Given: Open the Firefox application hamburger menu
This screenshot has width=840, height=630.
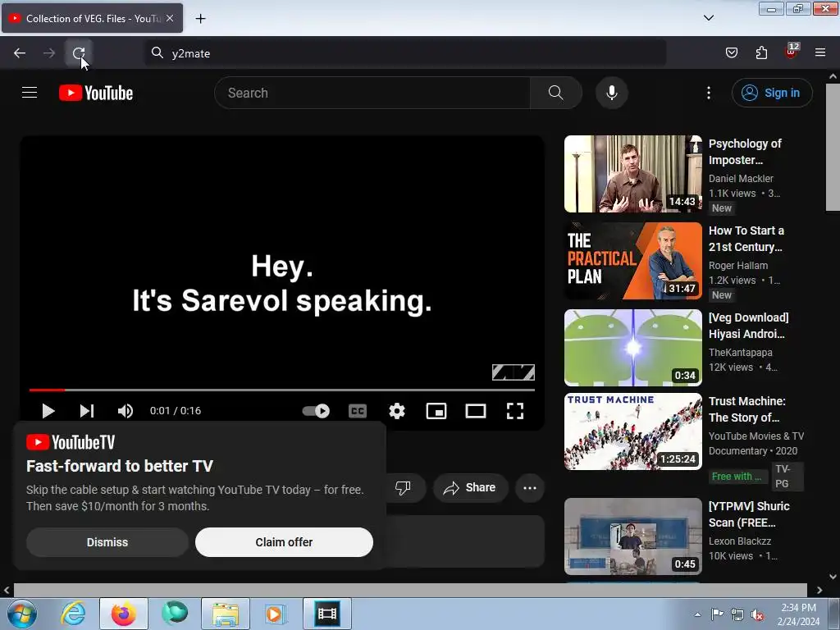Looking at the screenshot, I should (x=820, y=52).
